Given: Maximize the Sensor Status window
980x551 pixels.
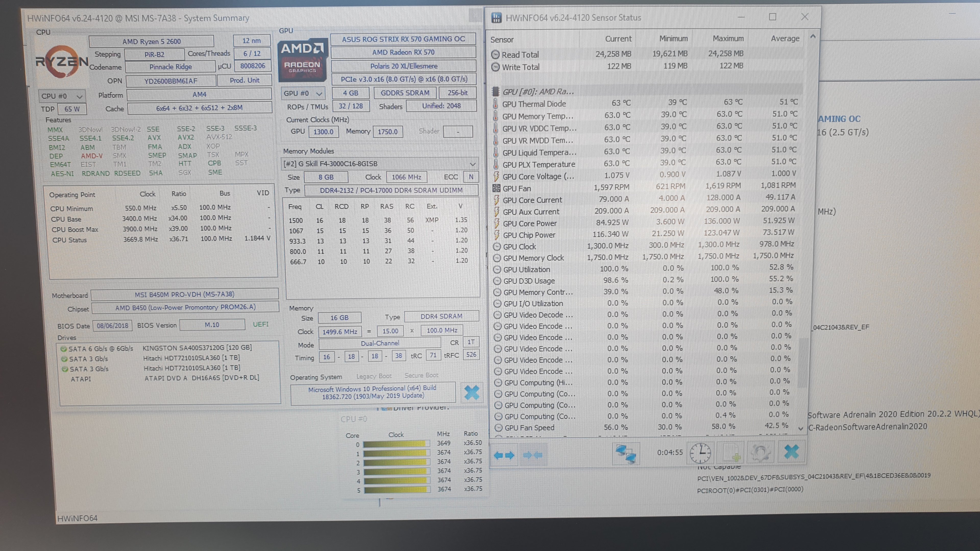Looking at the screenshot, I should [772, 17].
